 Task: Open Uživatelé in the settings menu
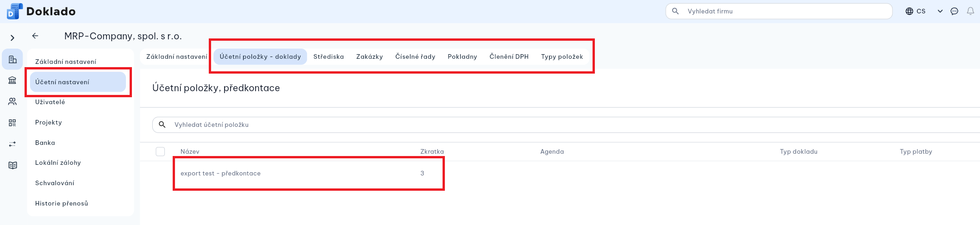click(x=50, y=102)
